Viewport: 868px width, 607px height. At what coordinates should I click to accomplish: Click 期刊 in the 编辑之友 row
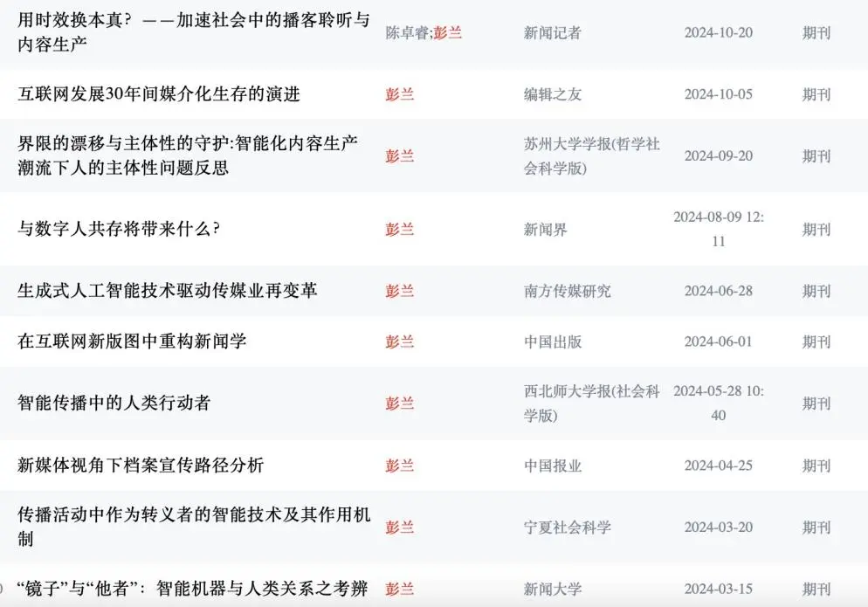816,94
